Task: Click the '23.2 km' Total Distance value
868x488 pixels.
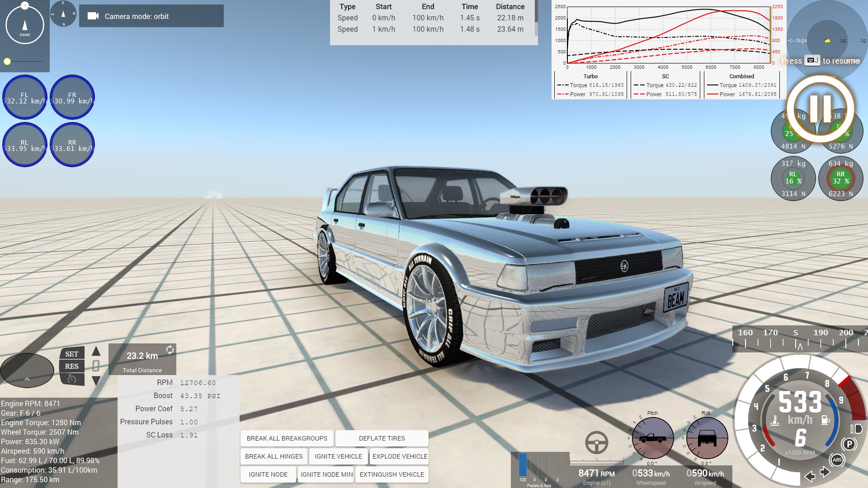Action: [142, 356]
